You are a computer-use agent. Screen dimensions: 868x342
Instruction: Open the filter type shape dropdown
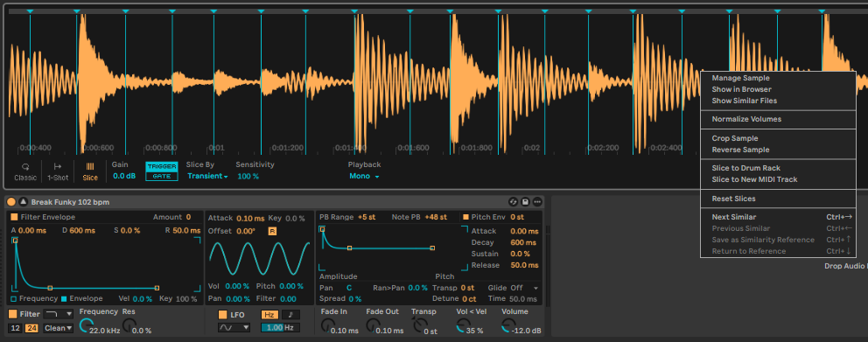point(58,314)
